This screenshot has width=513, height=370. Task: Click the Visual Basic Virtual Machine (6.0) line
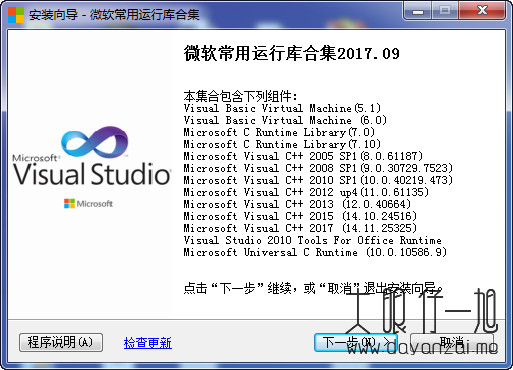tap(285, 120)
